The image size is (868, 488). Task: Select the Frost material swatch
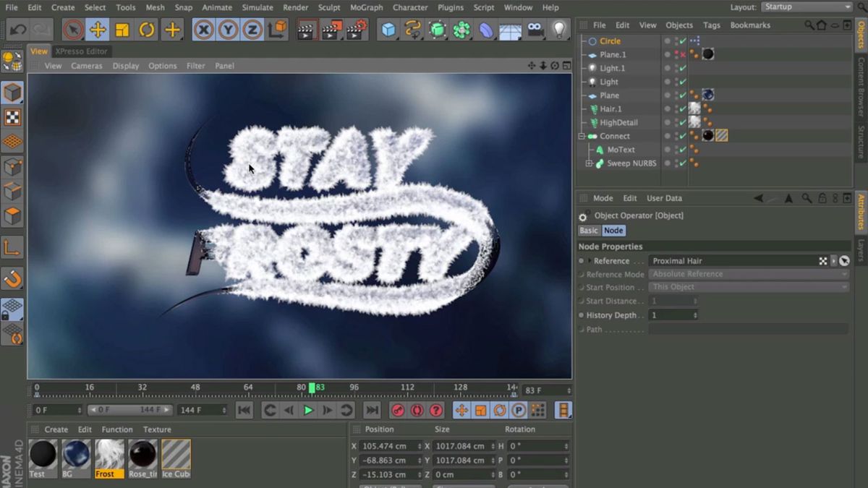point(110,458)
